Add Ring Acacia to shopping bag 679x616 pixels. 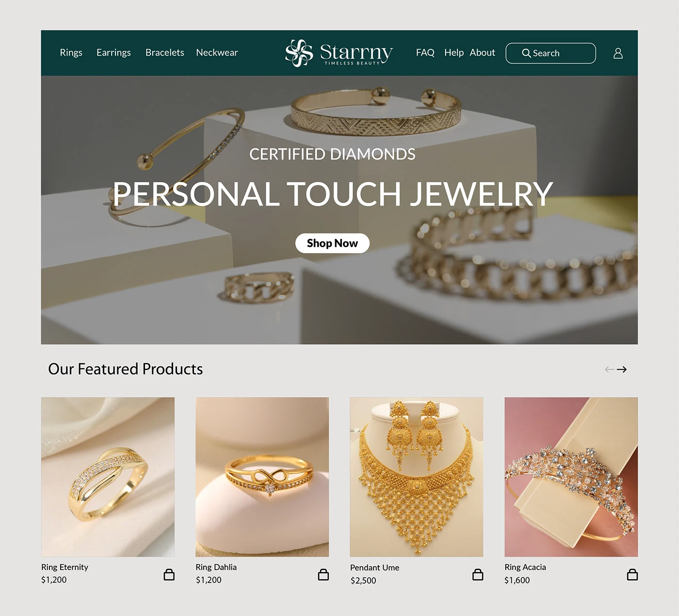pos(632,574)
